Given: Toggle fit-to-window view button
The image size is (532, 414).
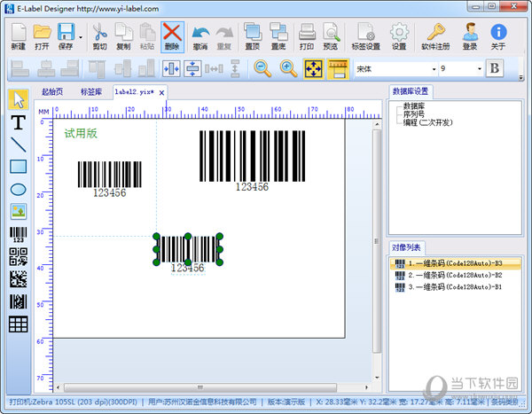Looking at the screenshot, I should [314, 69].
